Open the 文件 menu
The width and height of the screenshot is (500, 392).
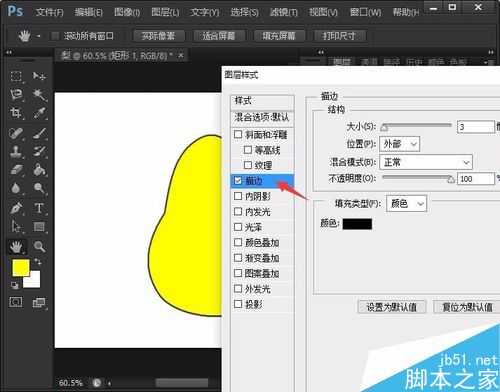49,12
